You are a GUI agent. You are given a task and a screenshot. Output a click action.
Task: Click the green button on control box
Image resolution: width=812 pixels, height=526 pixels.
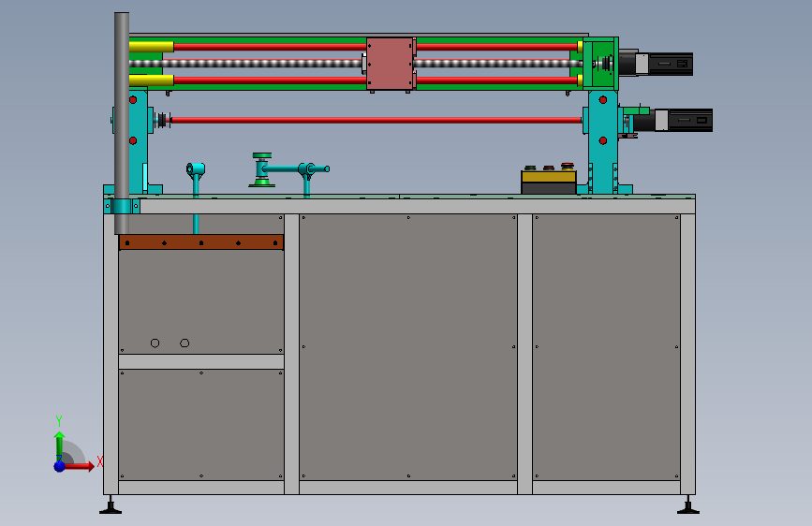point(530,168)
